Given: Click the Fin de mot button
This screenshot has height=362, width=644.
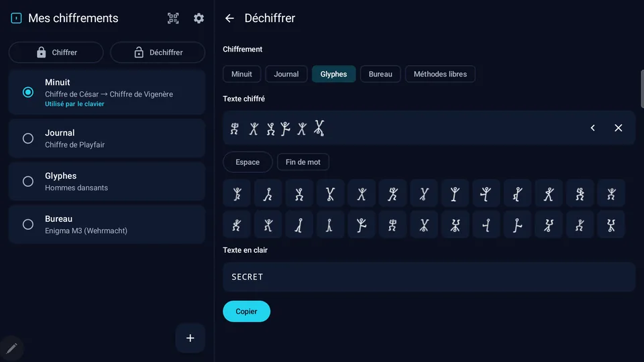Looking at the screenshot, I should 303,162.
